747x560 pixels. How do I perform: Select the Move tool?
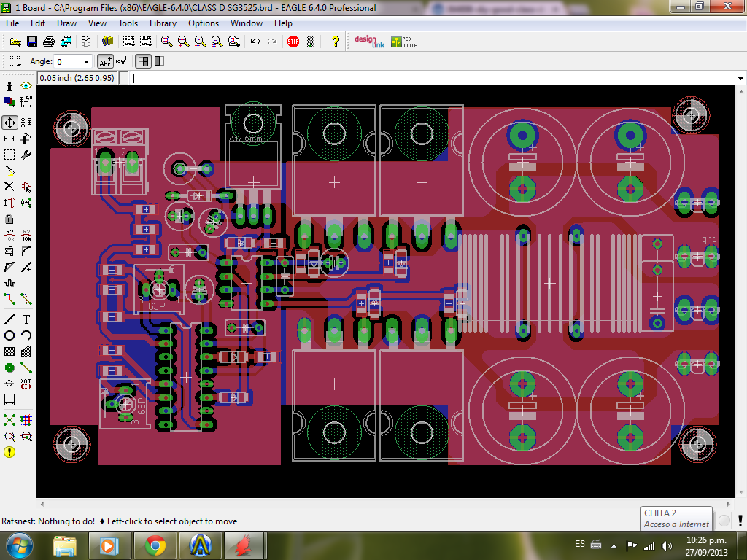[x=9, y=122]
